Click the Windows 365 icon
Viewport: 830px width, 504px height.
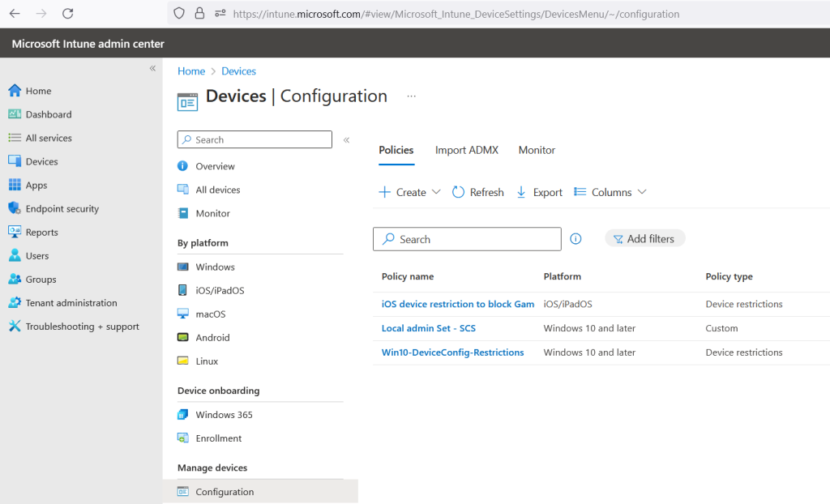pos(183,415)
